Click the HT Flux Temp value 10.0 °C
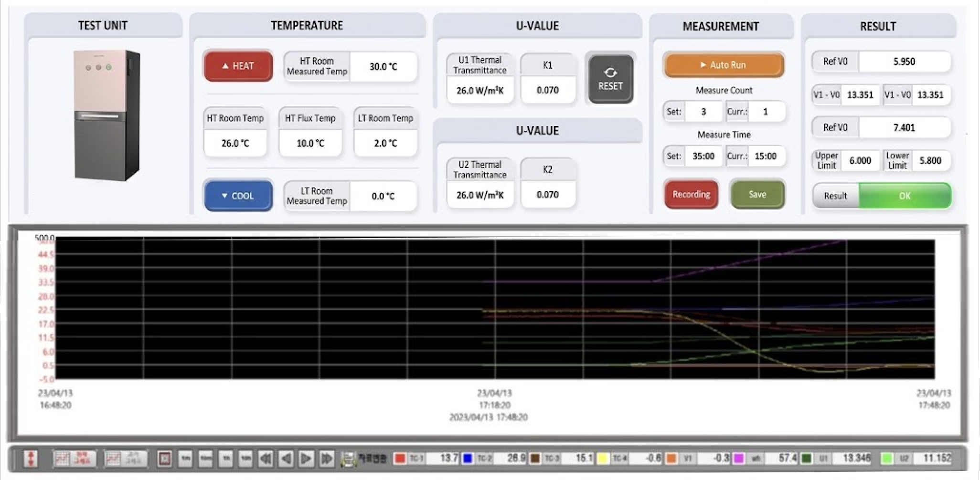 [310, 143]
